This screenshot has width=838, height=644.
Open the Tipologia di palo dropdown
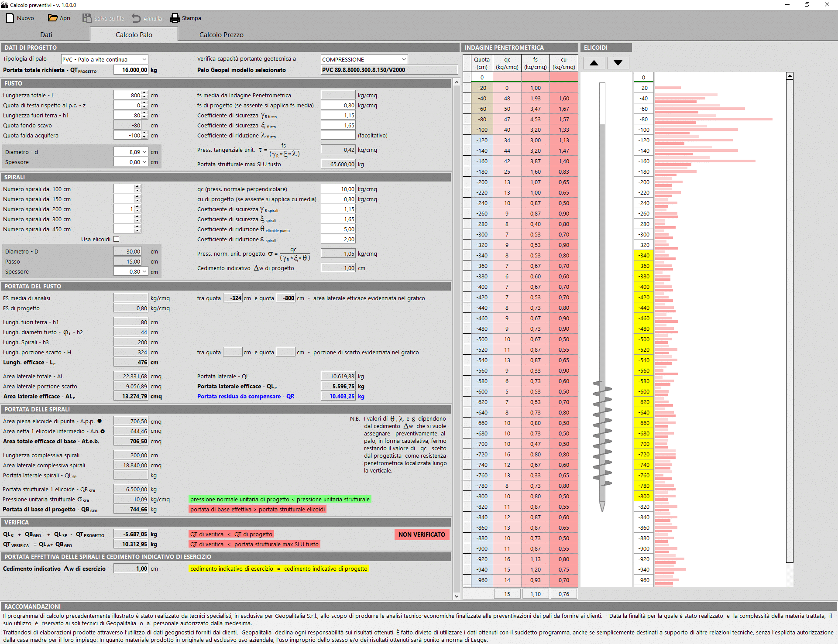click(144, 59)
